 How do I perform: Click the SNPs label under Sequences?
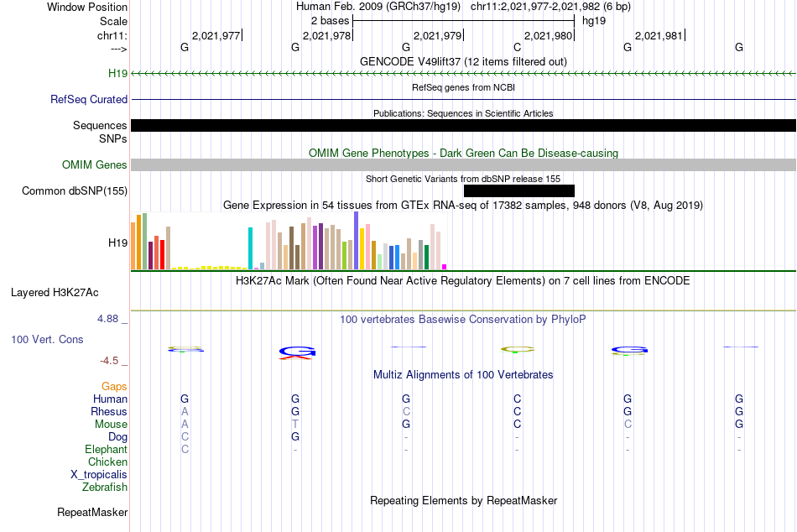[113, 138]
